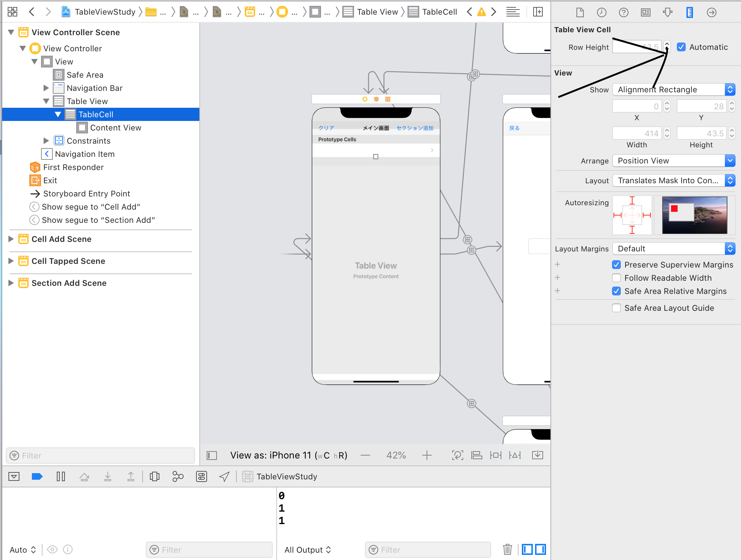
Task: Enable Safe Area Layout Guide checkbox
Action: coord(616,308)
